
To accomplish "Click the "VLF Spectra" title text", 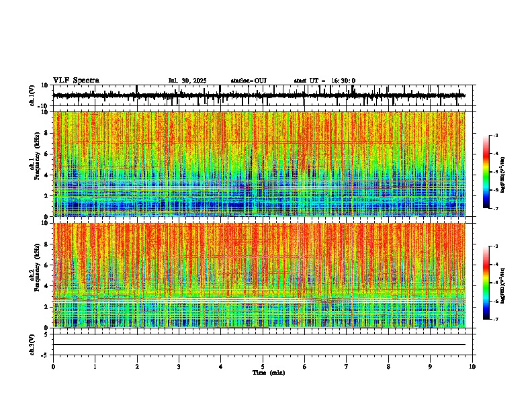I will point(76,81).
